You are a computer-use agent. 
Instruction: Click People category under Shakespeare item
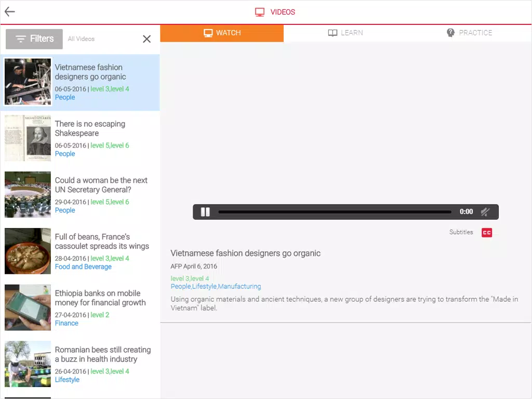65,154
